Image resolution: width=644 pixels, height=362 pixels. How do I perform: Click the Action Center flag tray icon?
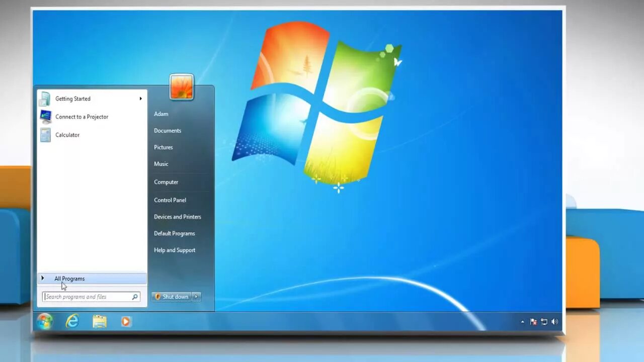tap(533, 322)
